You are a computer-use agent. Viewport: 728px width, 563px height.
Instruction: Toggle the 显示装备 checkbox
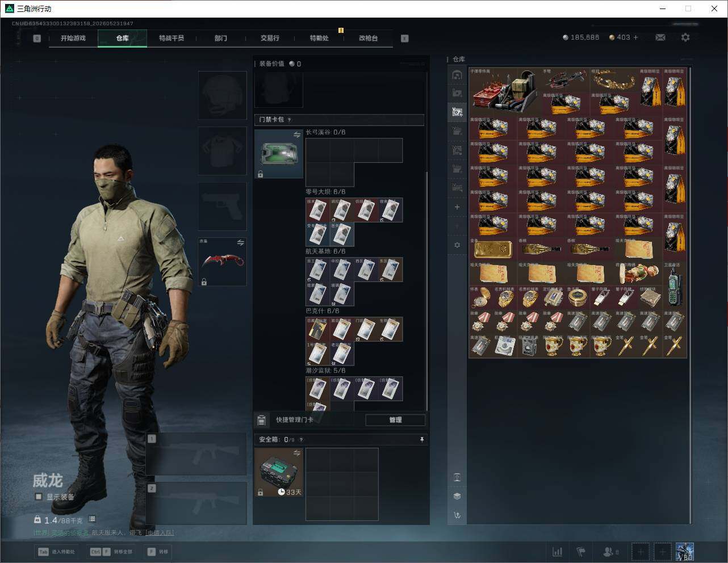pyautogui.click(x=39, y=497)
